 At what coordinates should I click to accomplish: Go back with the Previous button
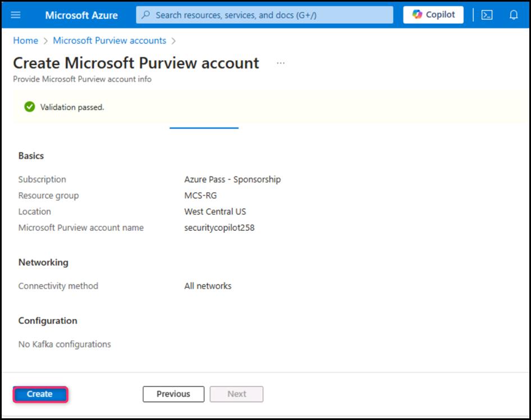tap(173, 394)
